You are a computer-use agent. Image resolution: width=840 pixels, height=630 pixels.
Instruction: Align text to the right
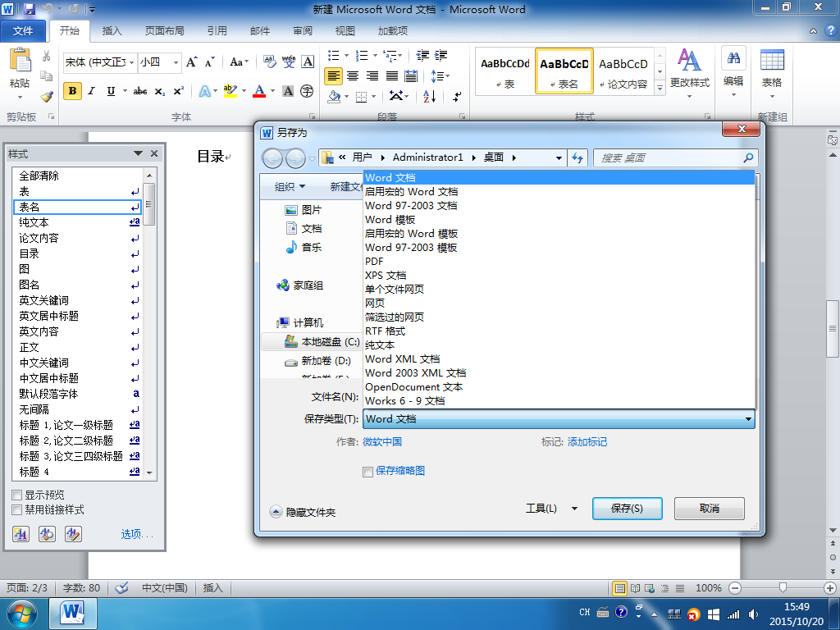[x=372, y=76]
